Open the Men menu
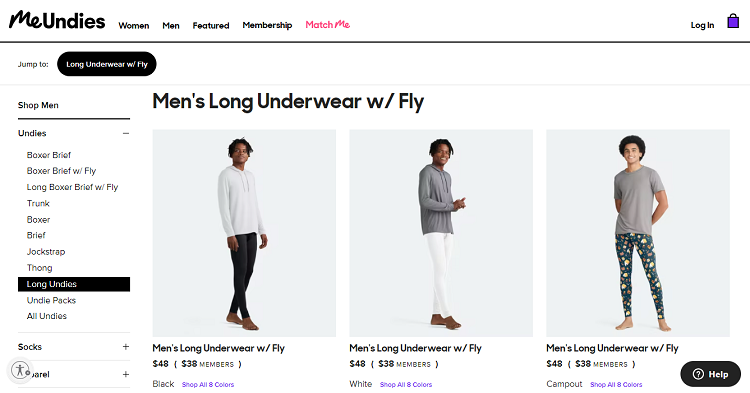The height and width of the screenshot is (393, 750). (x=171, y=25)
